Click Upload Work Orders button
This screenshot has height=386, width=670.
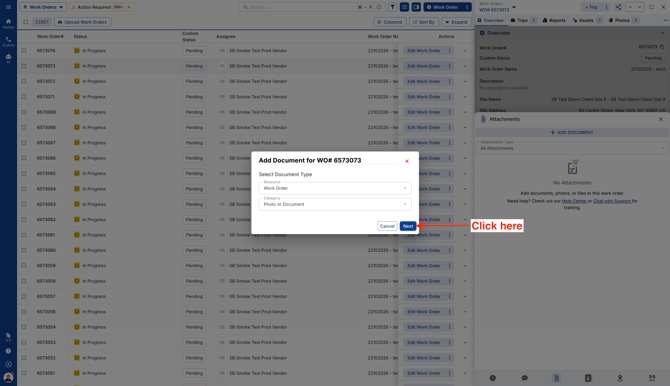click(x=83, y=22)
